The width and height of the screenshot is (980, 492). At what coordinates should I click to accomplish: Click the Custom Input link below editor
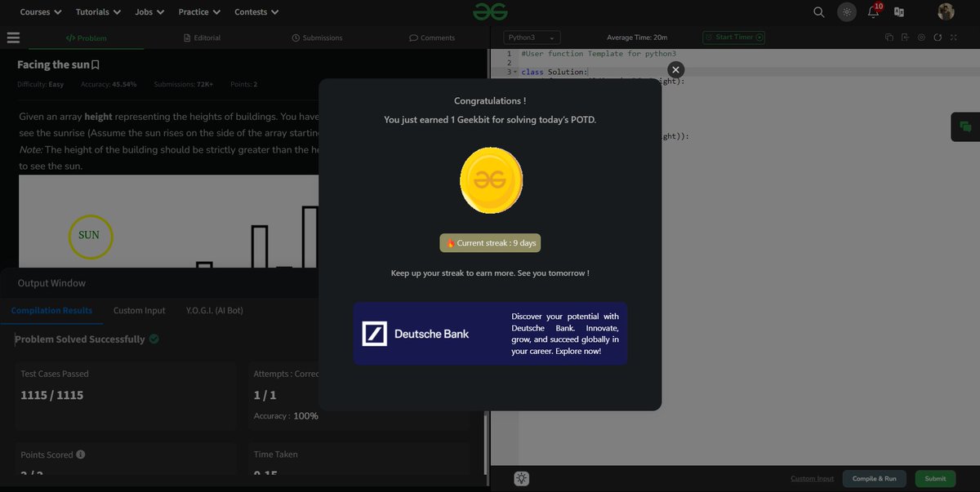pos(812,479)
